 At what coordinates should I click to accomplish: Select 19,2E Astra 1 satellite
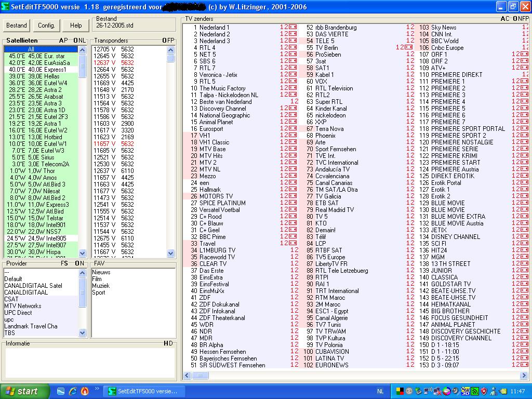click(41, 124)
